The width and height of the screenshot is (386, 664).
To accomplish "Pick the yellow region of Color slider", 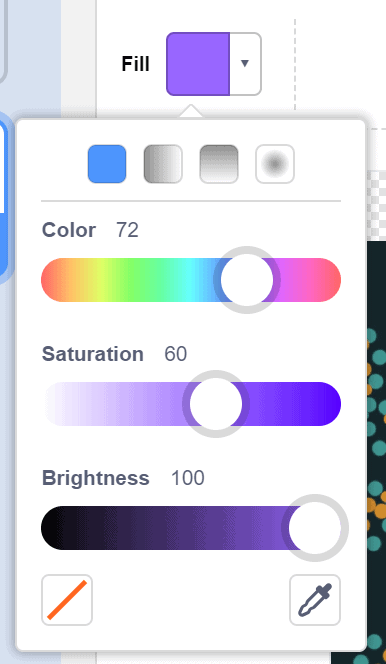I will pos(98,280).
